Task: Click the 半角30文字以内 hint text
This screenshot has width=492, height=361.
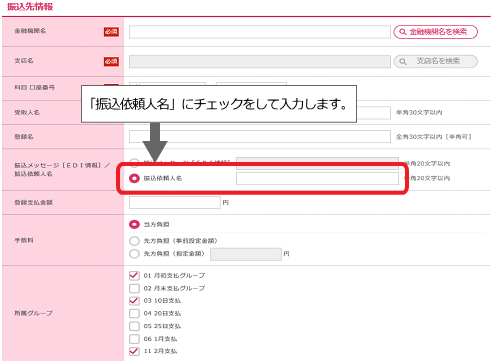Action: click(x=419, y=113)
